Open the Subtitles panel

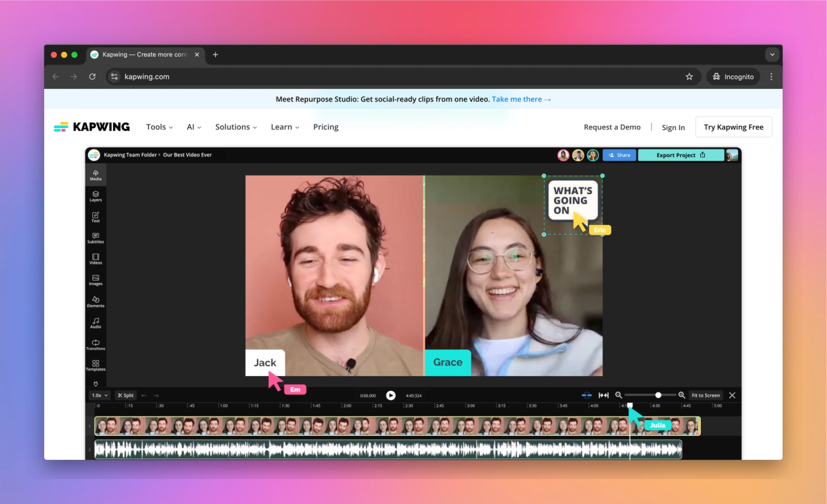96,238
